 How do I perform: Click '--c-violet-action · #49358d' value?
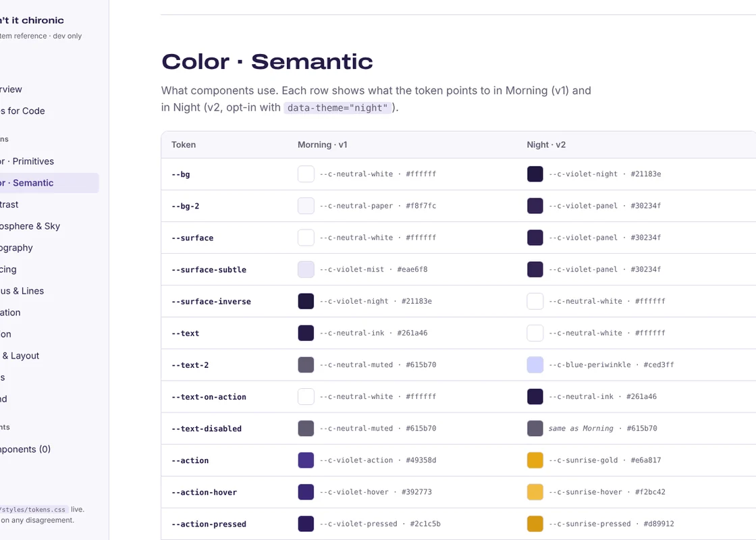click(377, 460)
